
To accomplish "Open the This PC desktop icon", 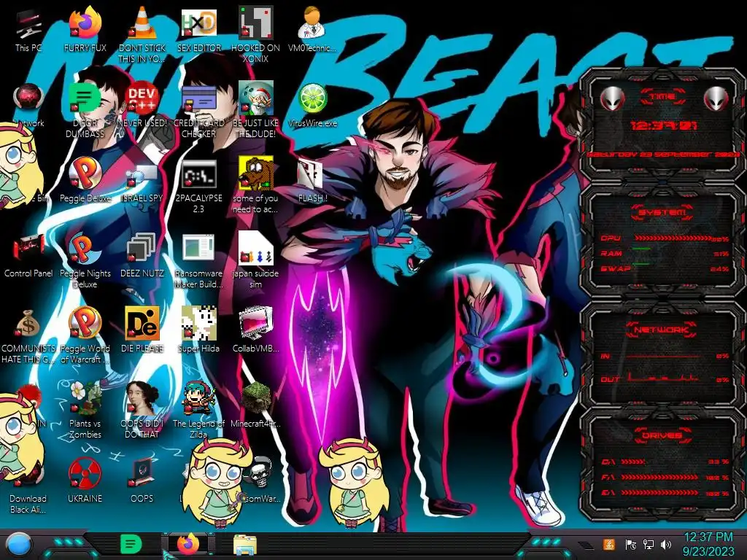I will [x=28, y=25].
